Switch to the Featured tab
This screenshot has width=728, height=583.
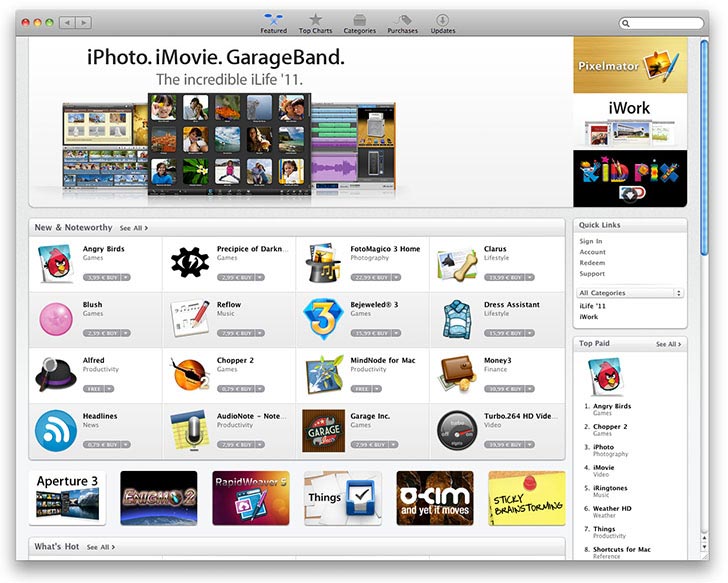pyautogui.click(x=273, y=23)
